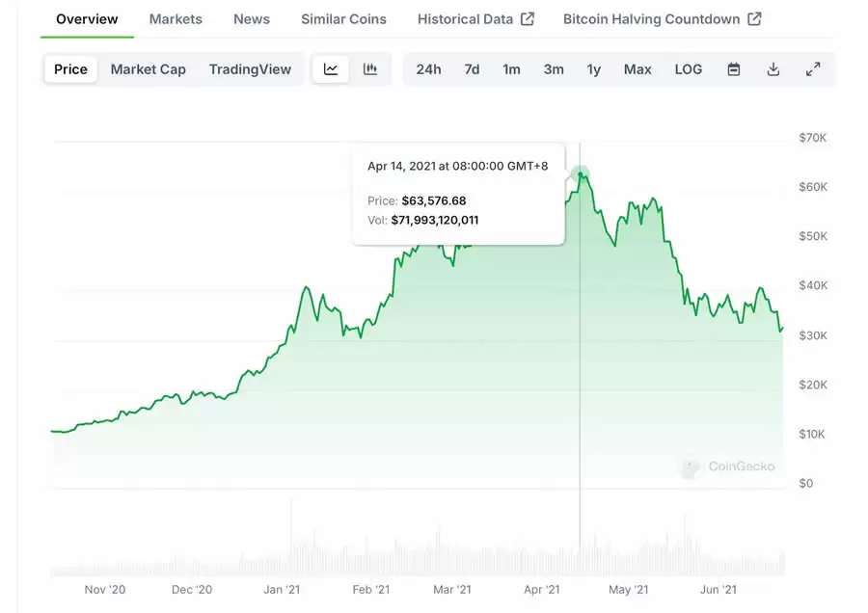Select the Price chart mode
This screenshot has height=613, width=868.
70,69
